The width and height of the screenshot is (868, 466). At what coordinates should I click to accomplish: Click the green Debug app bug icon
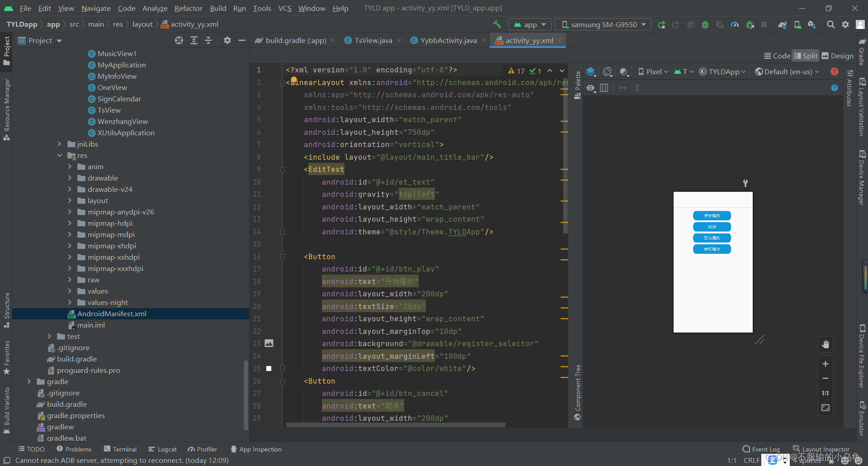click(705, 25)
